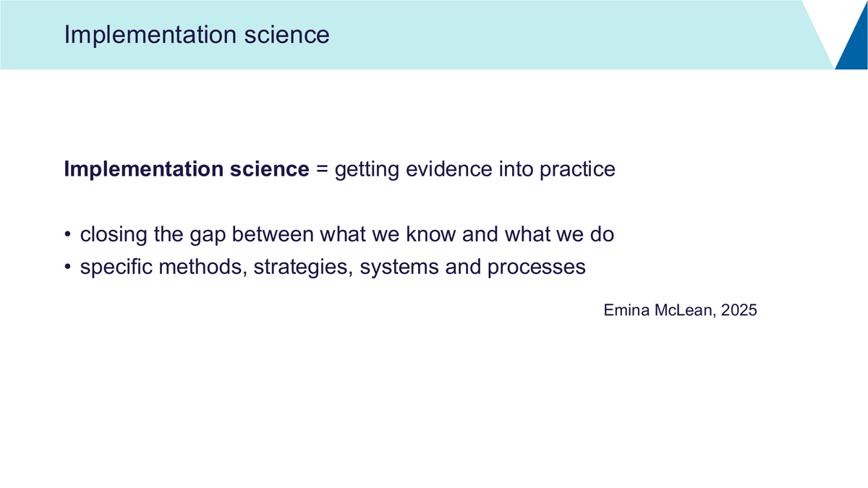Click the bold "Implementation science" term in body

tap(187, 170)
